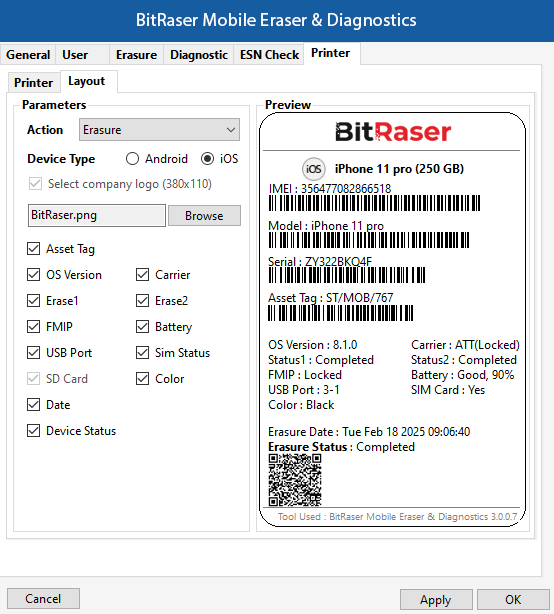Click the QR code in preview
This screenshot has width=554, height=614.
tap(295, 480)
